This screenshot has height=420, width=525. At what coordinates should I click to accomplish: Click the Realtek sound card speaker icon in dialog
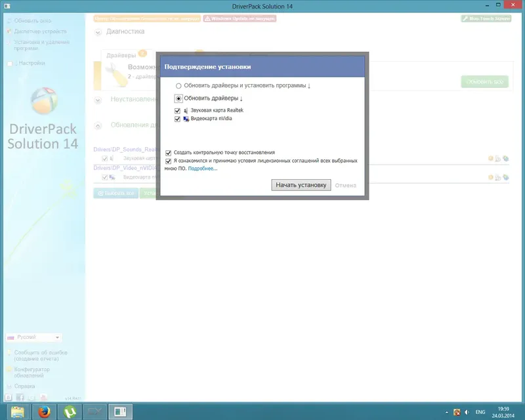[x=186, y=110]
